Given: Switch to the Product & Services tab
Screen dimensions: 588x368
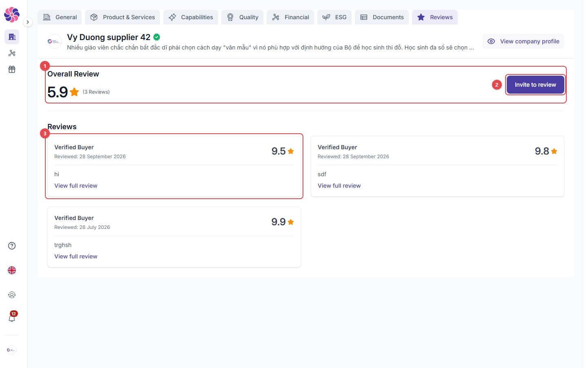Looking at the screenshot, I should pyautogui.click(x=122, y=17).
